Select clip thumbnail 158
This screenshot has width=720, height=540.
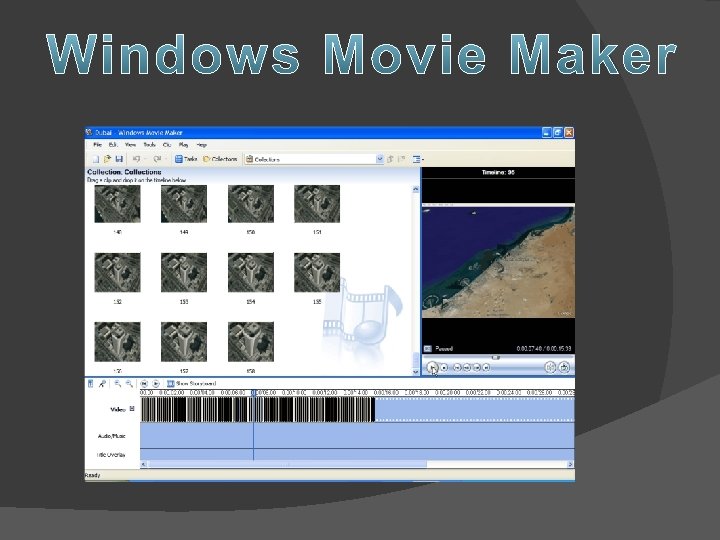coord(251,342)
